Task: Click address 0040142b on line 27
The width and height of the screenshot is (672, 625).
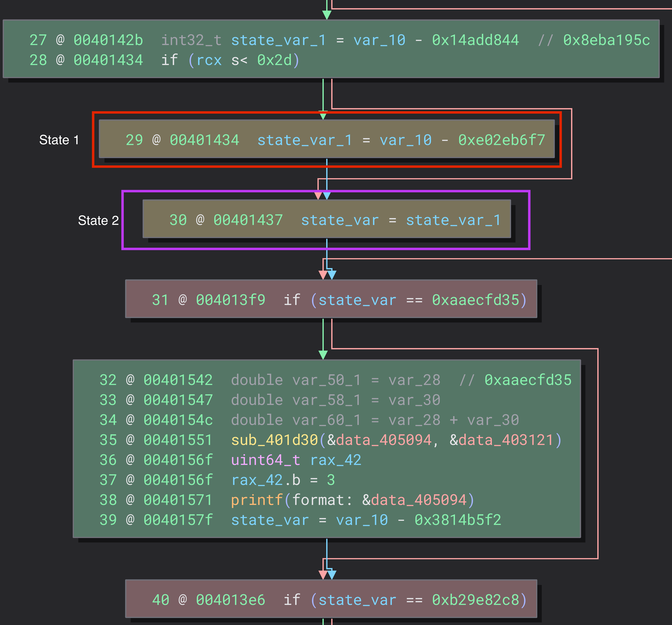Action: (x=108, y=40)
